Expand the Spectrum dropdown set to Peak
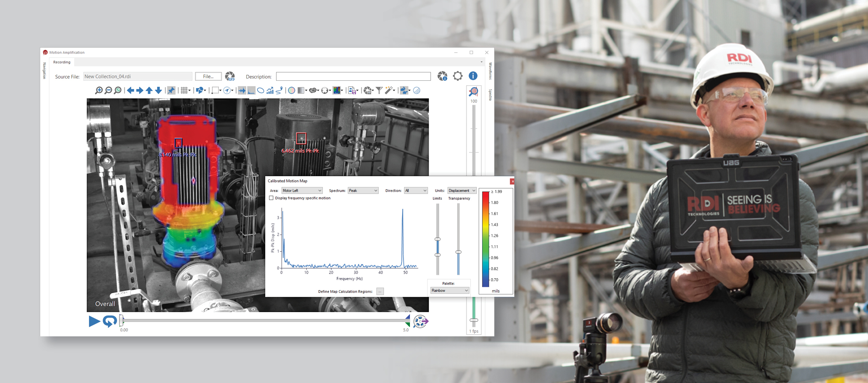This screenshot has width=868, height=383. pyautogui.click(x=363, y=191)
